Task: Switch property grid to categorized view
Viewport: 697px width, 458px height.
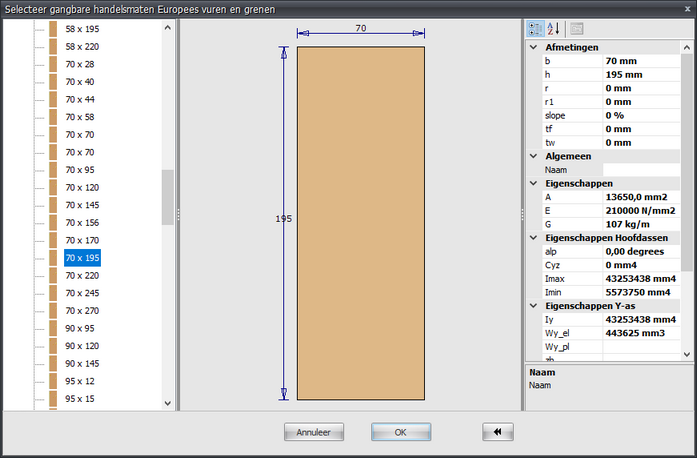Action: 535,29
